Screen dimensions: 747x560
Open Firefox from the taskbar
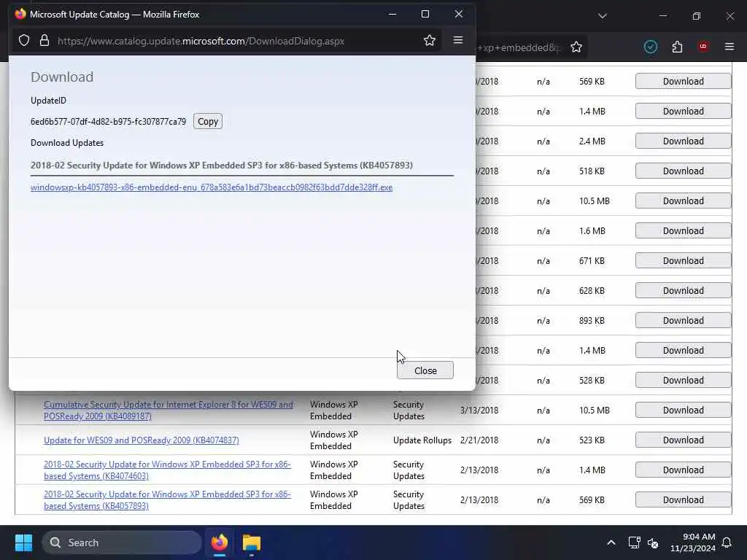pos(219,542)
